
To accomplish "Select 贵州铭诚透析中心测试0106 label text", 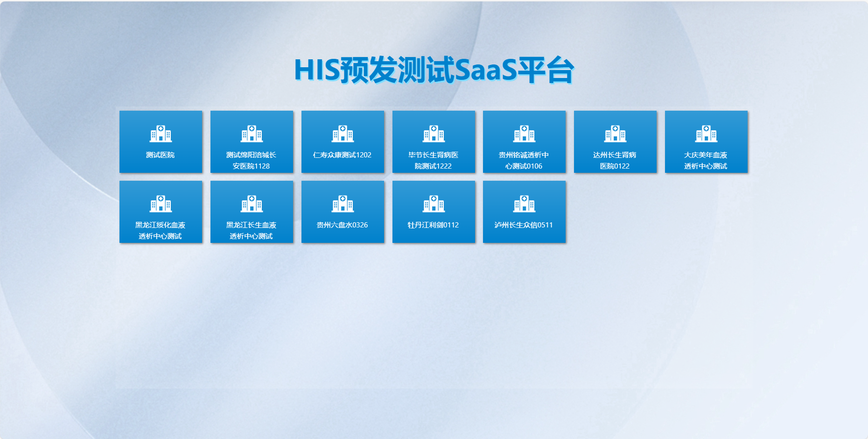I will (x=524, y=161).
